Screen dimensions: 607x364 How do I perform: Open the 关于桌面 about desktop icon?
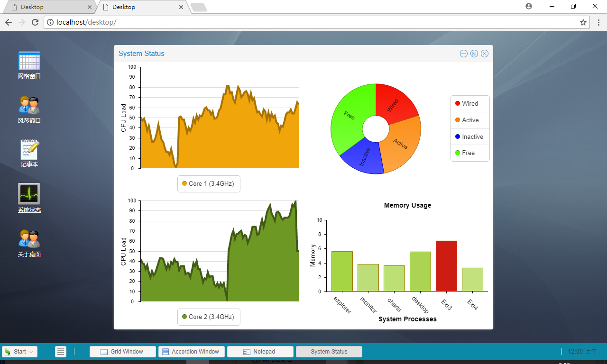[x=29, y=243]
